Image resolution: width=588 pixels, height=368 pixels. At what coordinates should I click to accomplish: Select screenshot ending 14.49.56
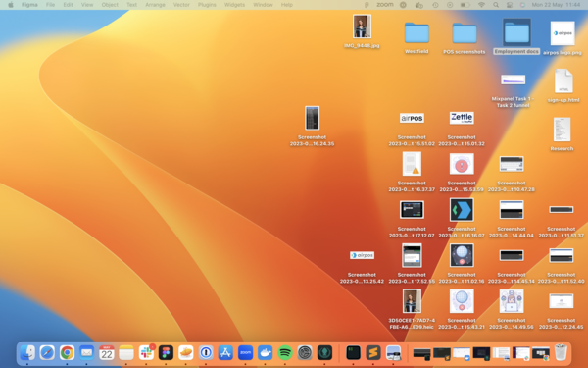point(512,309)
